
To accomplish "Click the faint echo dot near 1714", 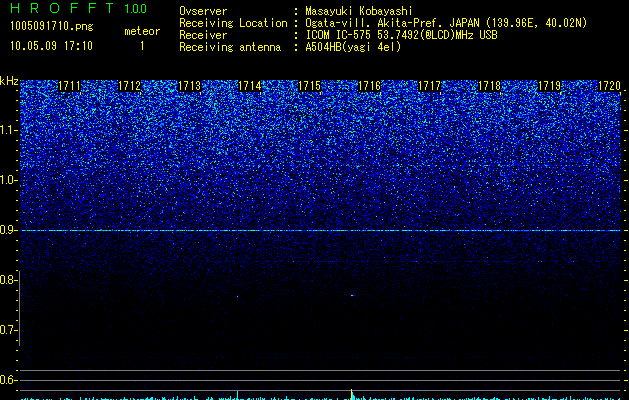I will tap(237, 296).
